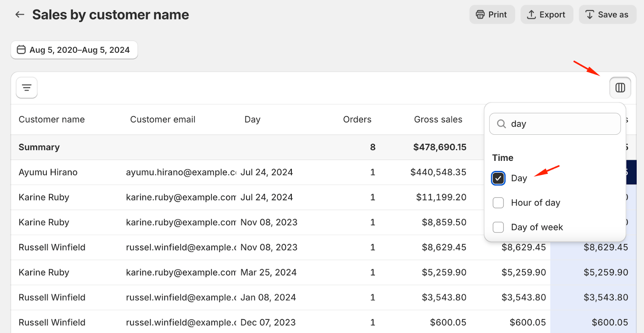
Task: Toggle the columns picker icon
Action: 620,88
